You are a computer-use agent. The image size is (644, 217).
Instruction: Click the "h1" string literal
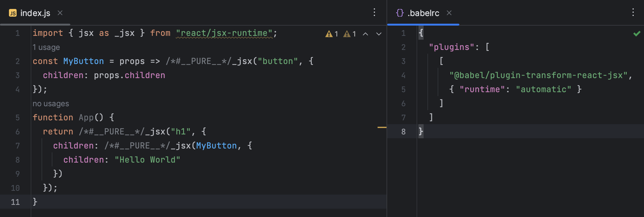click(181, 132)
